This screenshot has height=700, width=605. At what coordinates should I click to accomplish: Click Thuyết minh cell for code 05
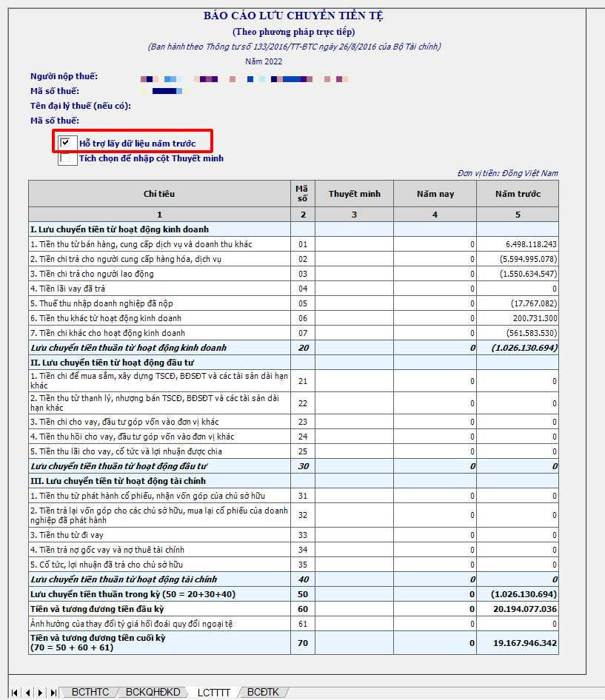[x=354, y=303]
